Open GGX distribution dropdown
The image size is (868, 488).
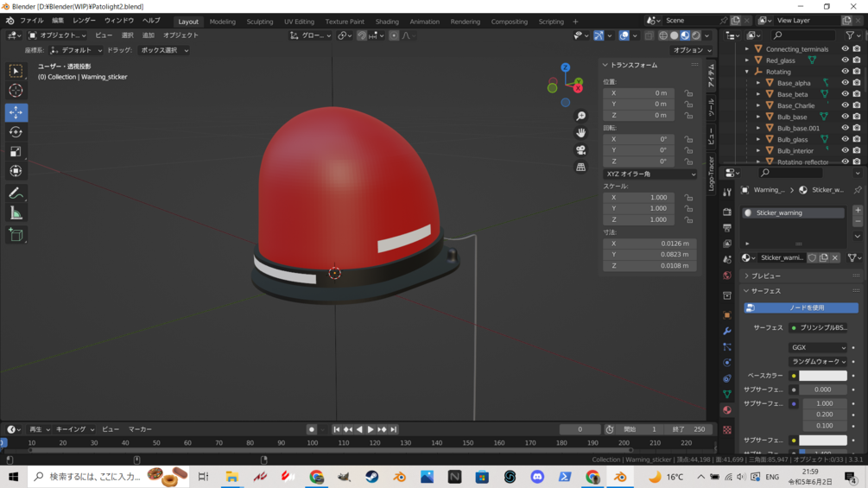[x=818, y=347]
